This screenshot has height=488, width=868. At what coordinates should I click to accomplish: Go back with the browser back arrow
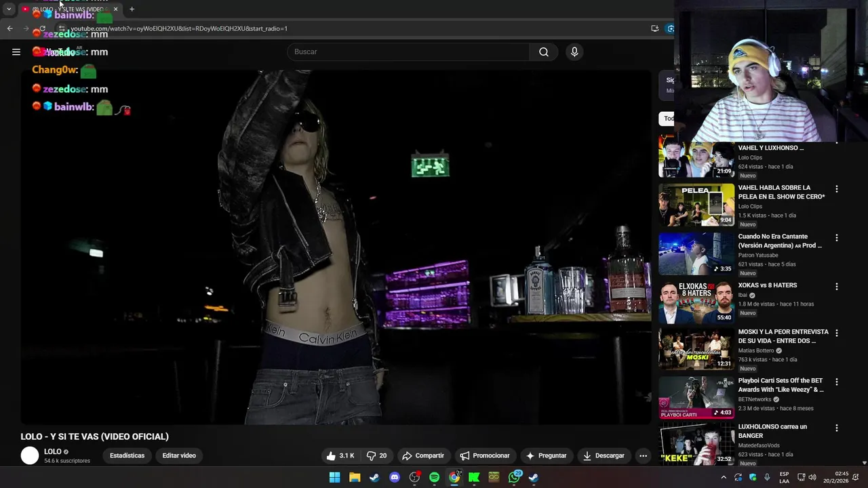(9, 28)
